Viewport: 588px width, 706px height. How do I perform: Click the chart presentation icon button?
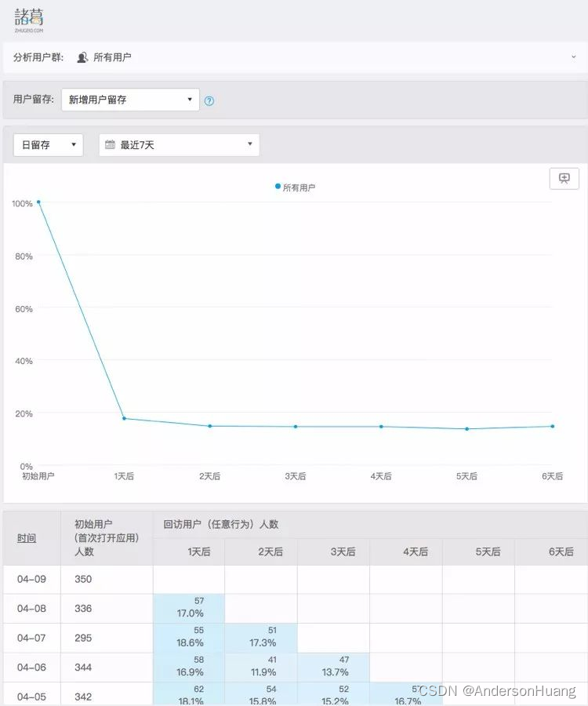tap(564, 178)
